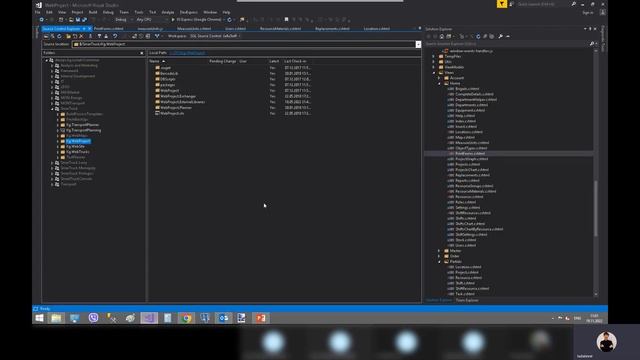Start IIS Express (Google Chrome) run button

point(197,20)
